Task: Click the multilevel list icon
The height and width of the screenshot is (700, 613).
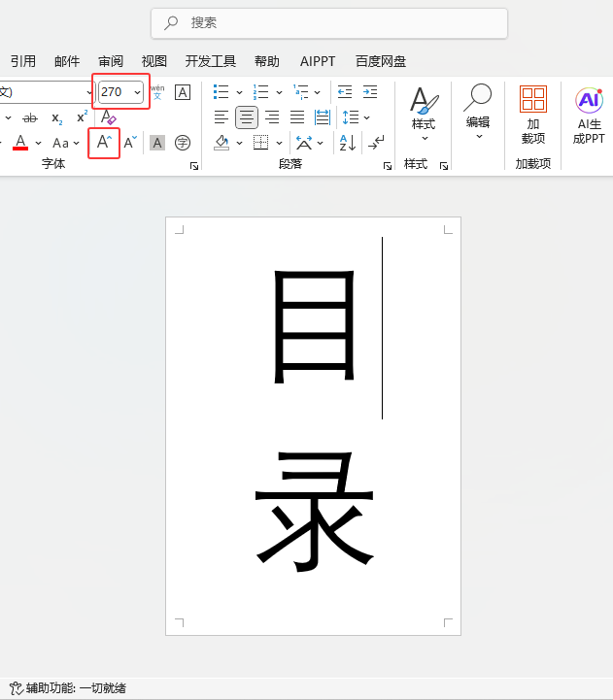Action: tap(301, 92)
